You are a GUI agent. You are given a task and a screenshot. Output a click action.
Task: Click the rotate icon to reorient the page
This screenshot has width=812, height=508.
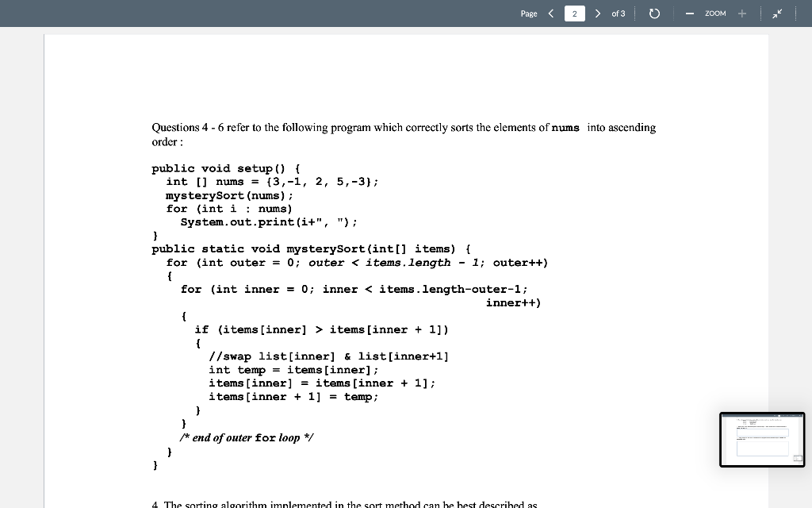(x=653, y=13)
